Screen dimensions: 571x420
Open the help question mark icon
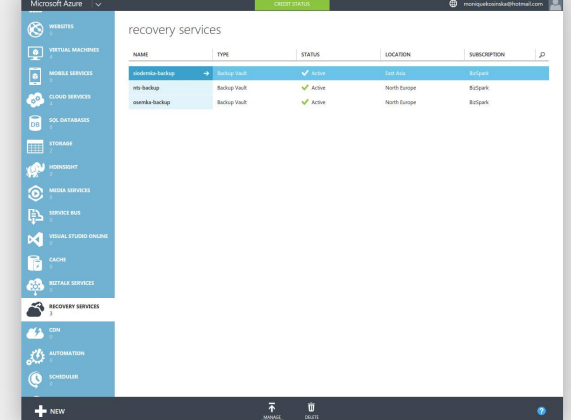click(x=541, y=411)
